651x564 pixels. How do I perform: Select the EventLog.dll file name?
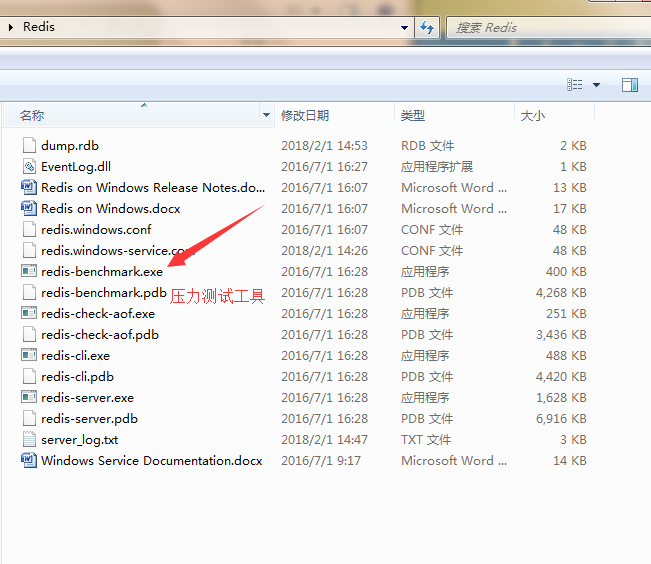[76, 167]
